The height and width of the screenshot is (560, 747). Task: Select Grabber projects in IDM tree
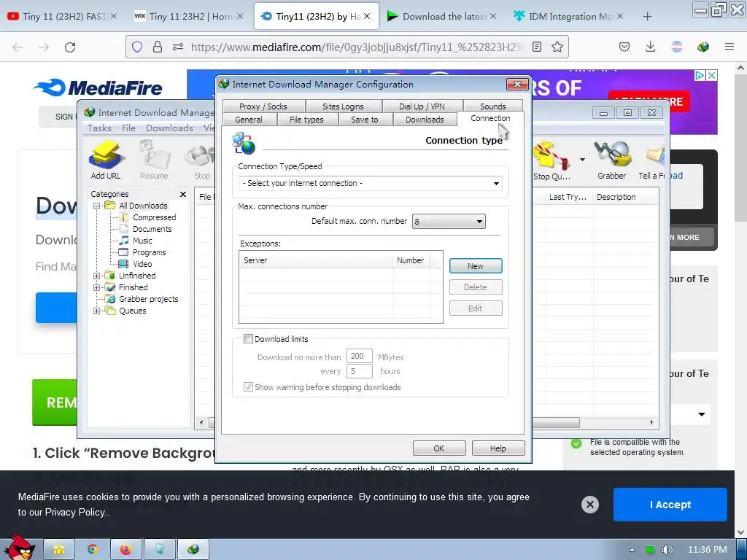pyautogui.click(x=149, y=299)
